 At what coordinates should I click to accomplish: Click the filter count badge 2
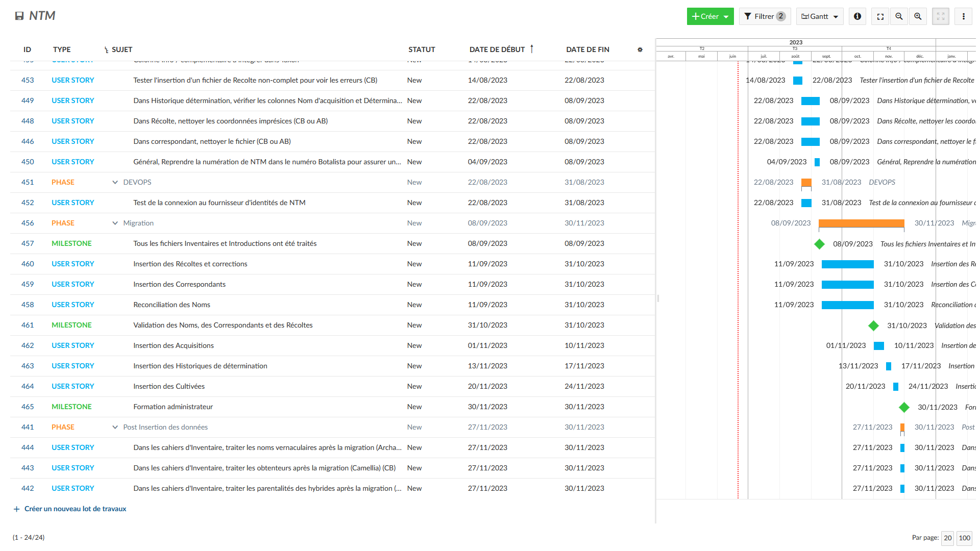click(781, 16)
